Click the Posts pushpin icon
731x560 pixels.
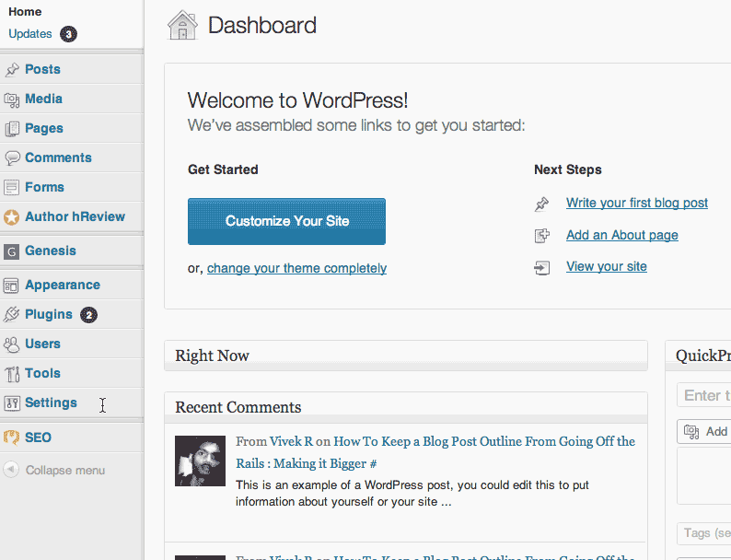click(12, 70)
